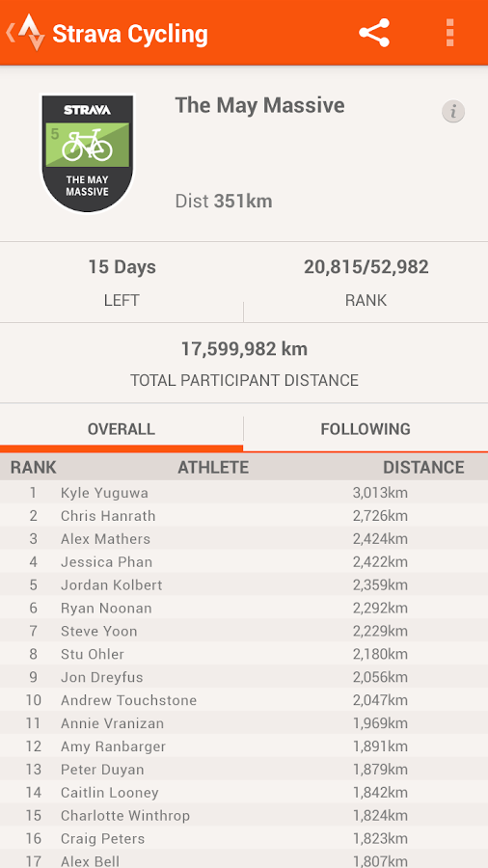488x868 pixels.
Task: Tap total participant distance value
Action: (244, 349)
